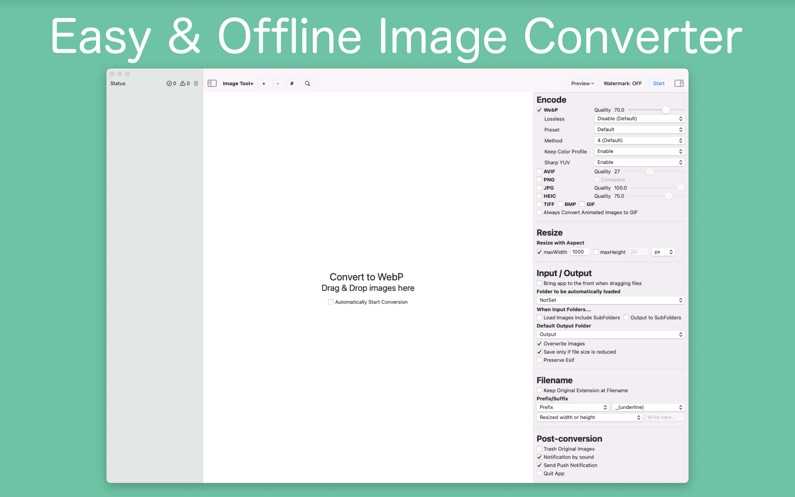
Task: Click the plus add icon in toolbar
Action: pyautogui.click(x=264, y=84)
